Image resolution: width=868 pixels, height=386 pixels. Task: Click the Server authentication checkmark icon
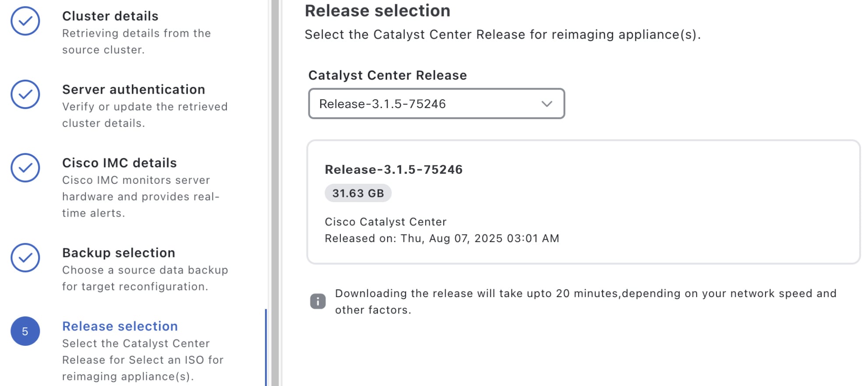click(x=25, y=95)
